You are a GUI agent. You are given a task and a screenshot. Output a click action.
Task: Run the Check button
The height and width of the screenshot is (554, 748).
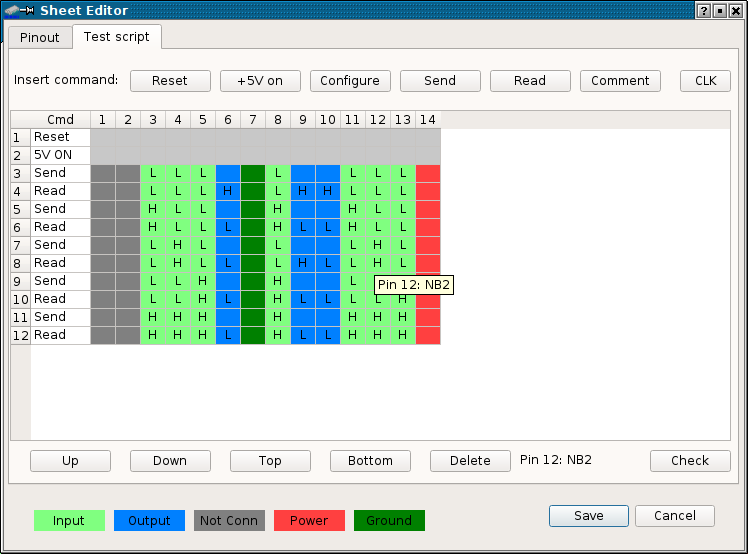coord(690,461)
